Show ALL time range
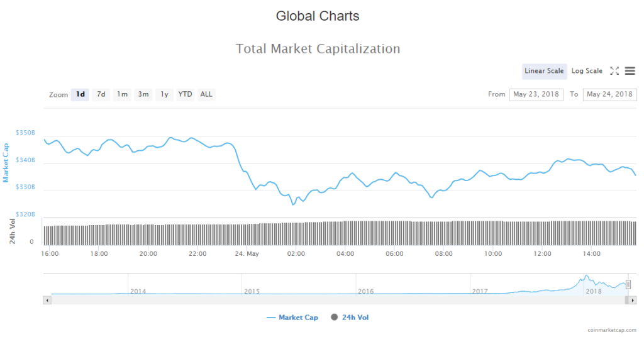This screenshot has width=644, height=337. [206, 94]
